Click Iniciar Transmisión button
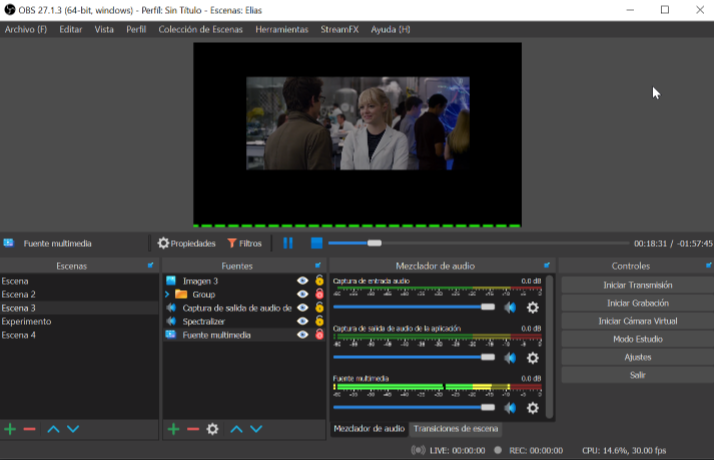This screenshot has height=460, width=714. point(638,285)
